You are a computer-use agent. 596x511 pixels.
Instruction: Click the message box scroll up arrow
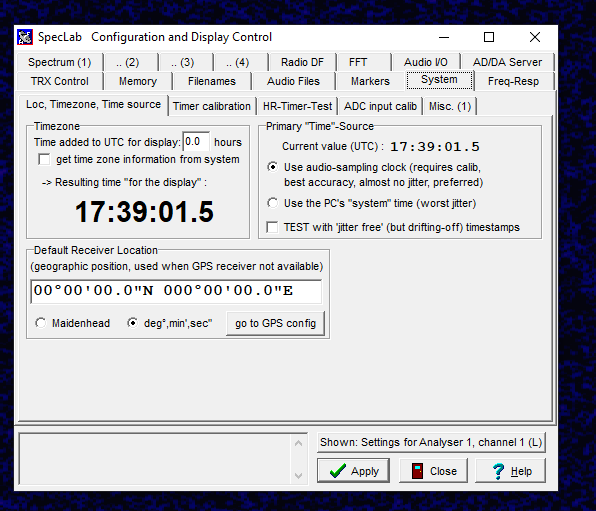(298, 443)
